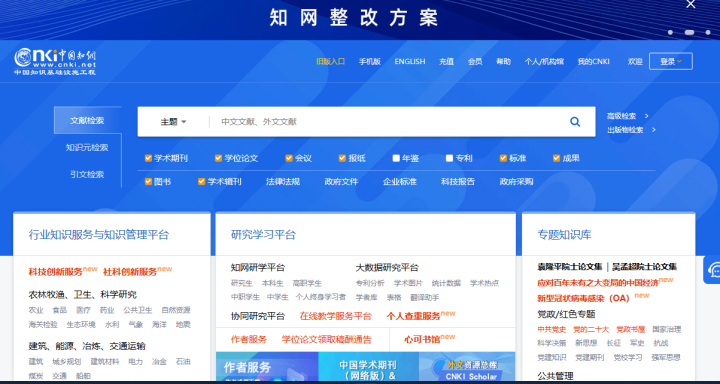
Task: Open 袁隆平院士论文集 link
Action: (569, 267)
